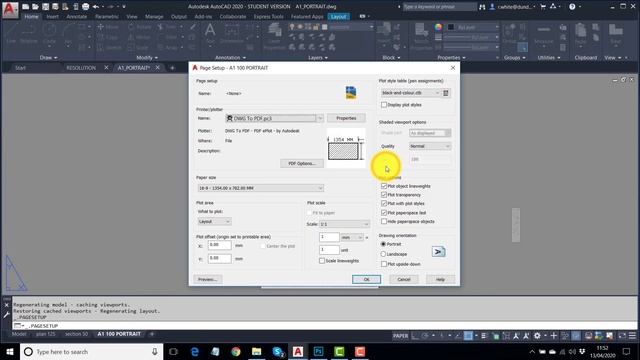Click the binoculars search icon in title bar
This screenshot has height=360, width=640.
482,7
